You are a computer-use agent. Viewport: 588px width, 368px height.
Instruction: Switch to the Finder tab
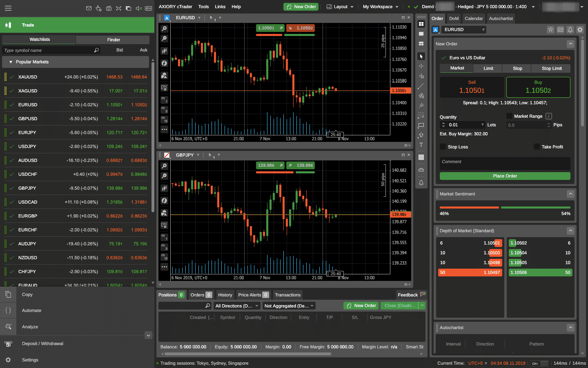coord(114,40)
